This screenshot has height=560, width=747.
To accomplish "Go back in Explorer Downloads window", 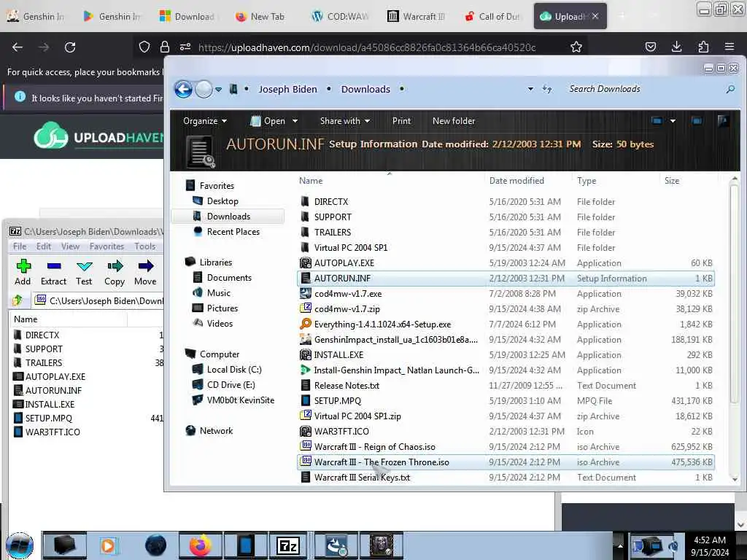I will pos(183,89).
